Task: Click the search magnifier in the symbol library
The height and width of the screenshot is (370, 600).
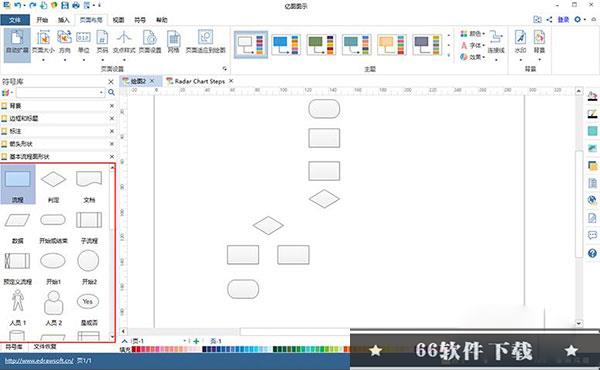Action: coord(111,93)
